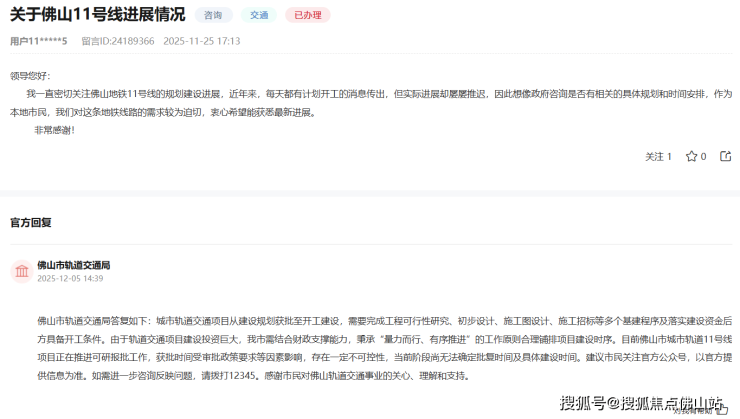
Task: Click the reply line starting 方具备开工条件
Action: pos(385,339)
